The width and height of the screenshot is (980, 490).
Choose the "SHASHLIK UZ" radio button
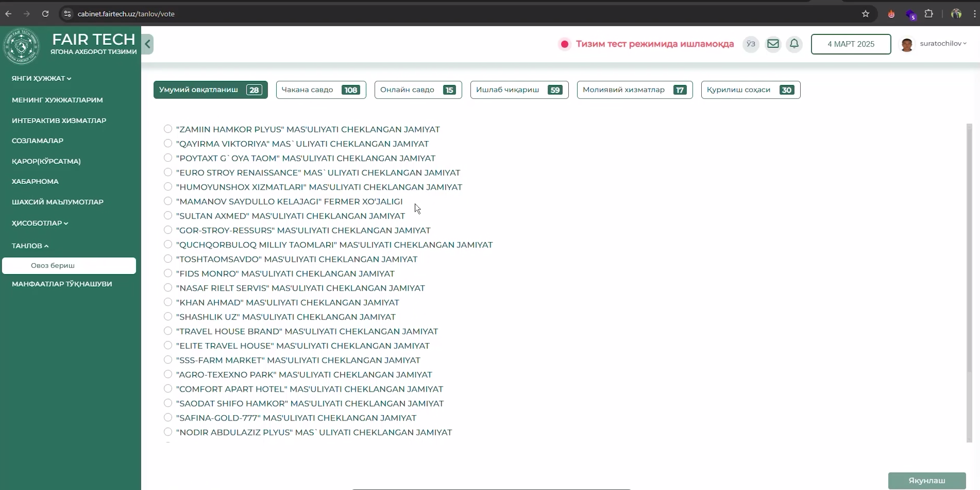coord(168,316)
